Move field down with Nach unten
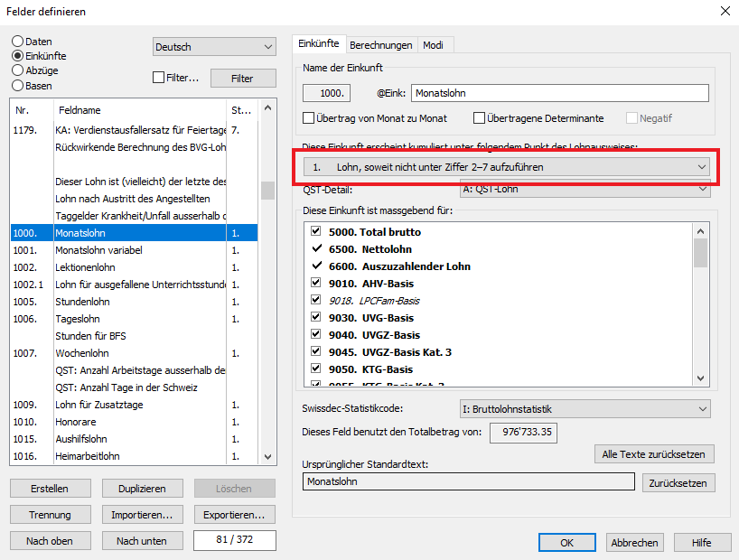Viewport: 739px width, 560px height. (142, 541)
